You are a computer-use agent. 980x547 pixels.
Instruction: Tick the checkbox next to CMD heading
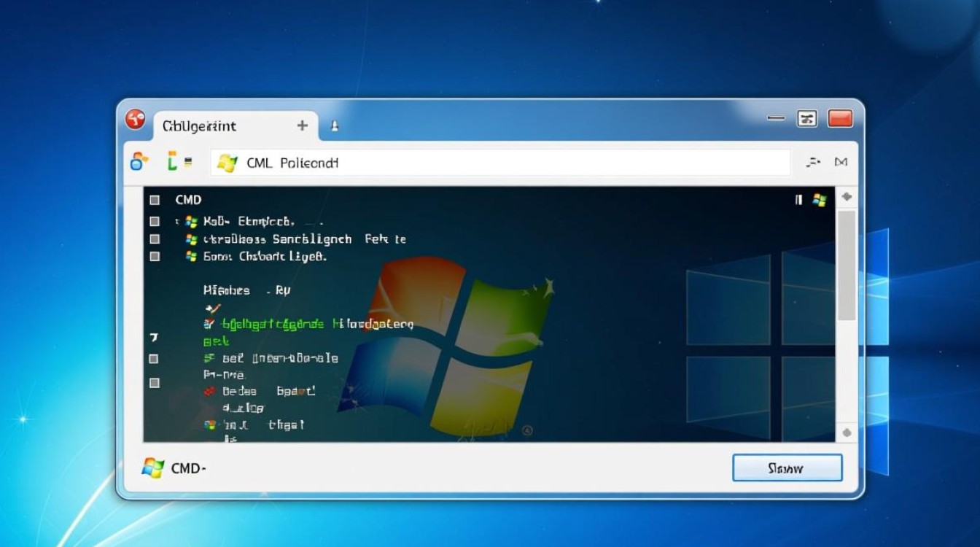(x=155, y=200)
